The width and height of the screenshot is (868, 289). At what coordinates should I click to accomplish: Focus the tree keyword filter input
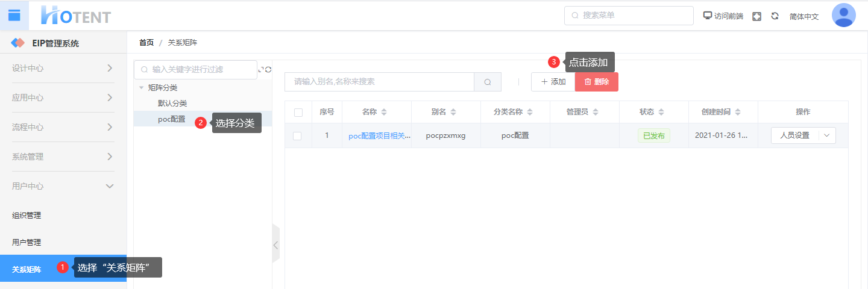[x=195, y=70]
